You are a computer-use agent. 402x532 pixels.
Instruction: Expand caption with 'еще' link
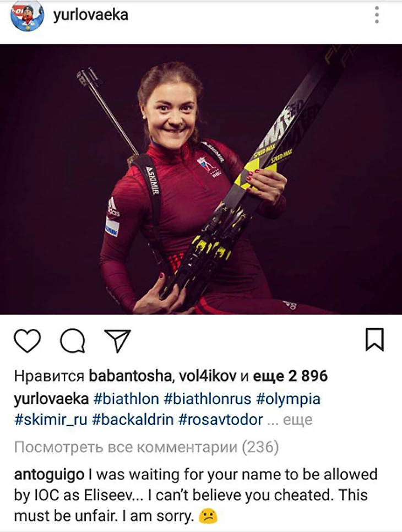pos(297,420)
